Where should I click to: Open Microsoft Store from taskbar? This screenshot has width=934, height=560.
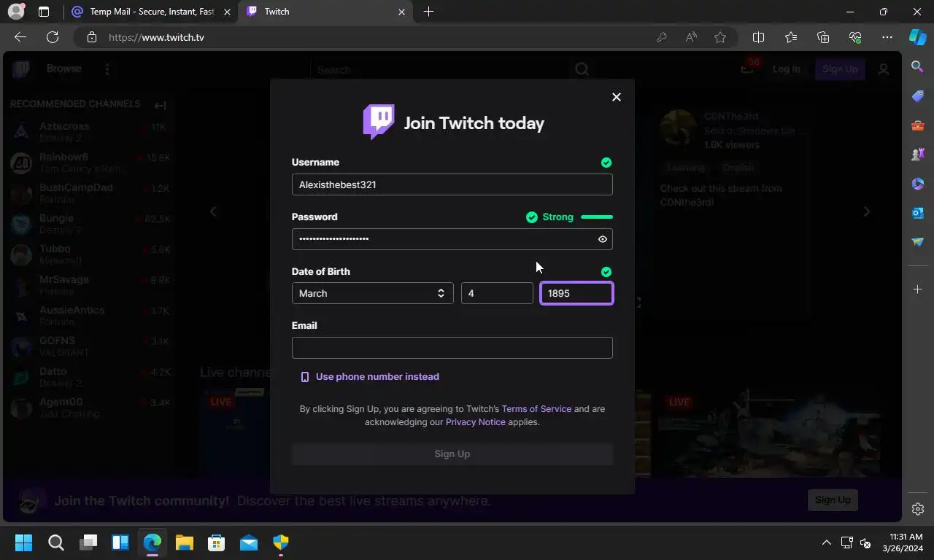pos(217,542)
